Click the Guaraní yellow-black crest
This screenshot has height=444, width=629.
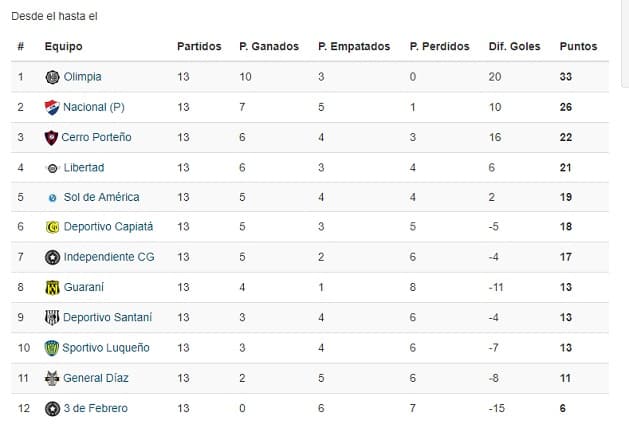[52, 287]
